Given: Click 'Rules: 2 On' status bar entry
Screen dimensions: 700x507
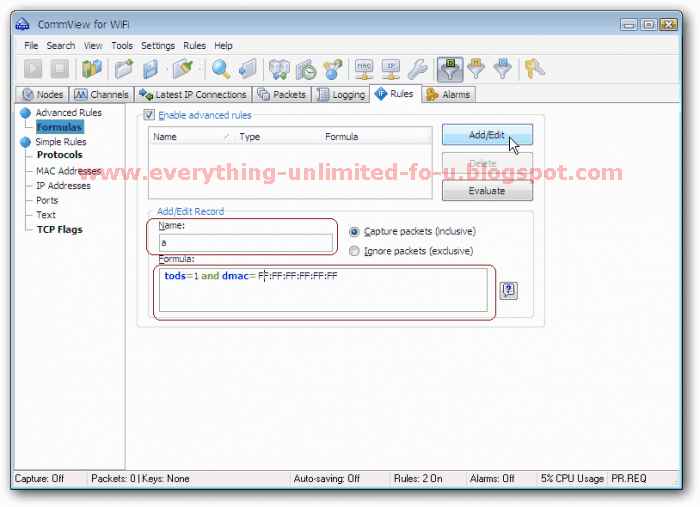Looking at the screenshot, I should click(418, 478).
